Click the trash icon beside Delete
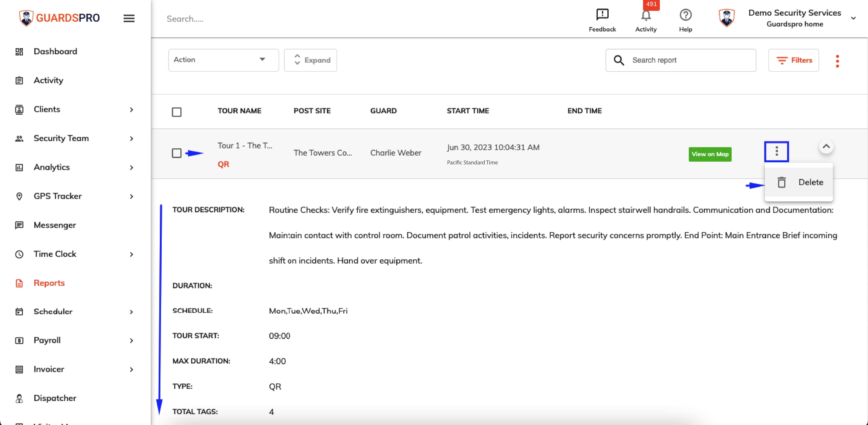 click(781, 182)
